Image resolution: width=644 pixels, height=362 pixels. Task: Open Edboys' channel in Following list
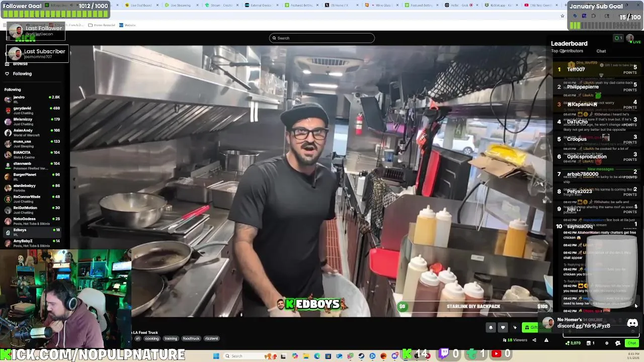(32, 232)
